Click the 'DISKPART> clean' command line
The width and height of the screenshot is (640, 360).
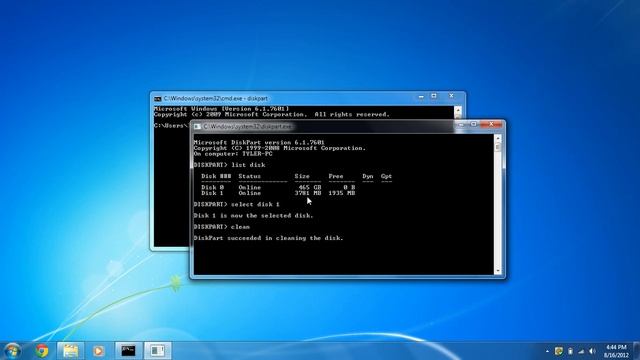click(x=222, y=227)
